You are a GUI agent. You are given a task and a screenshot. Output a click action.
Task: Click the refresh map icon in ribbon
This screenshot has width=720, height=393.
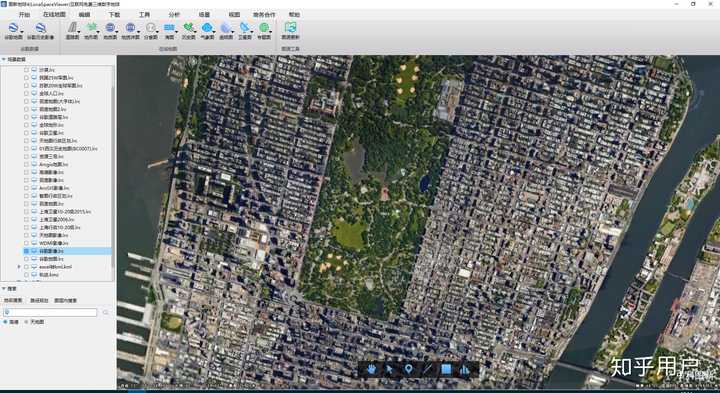tap(290, 27)
